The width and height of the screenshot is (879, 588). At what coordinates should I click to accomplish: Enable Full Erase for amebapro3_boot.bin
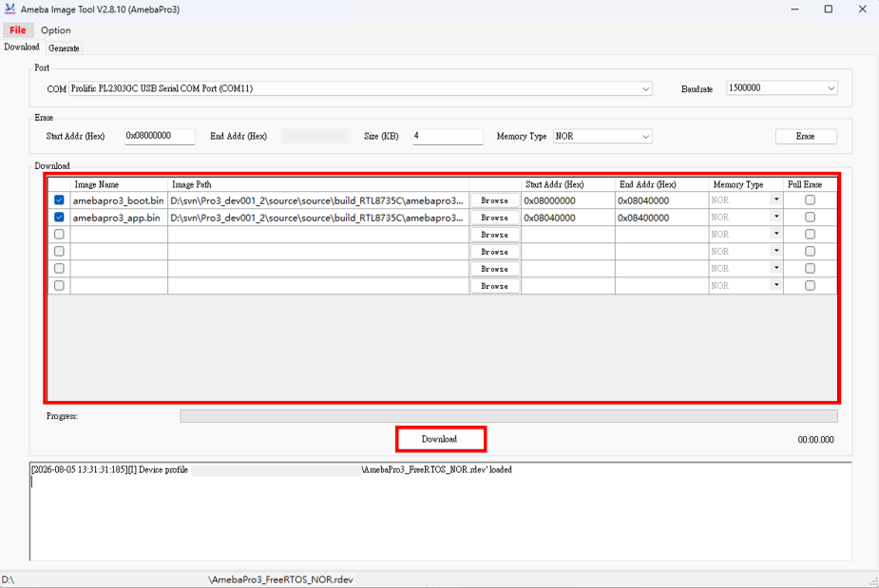click(x=810, y=200)
